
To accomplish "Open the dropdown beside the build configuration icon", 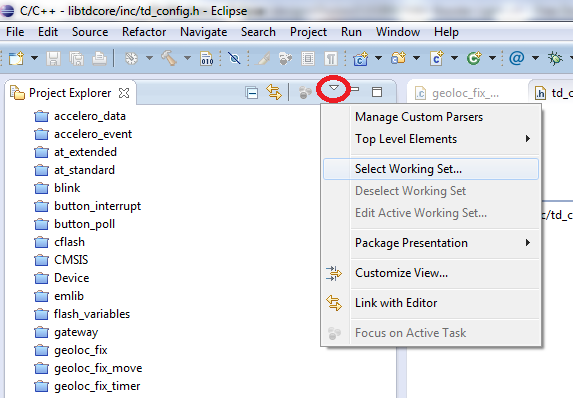I will (149, 58).
